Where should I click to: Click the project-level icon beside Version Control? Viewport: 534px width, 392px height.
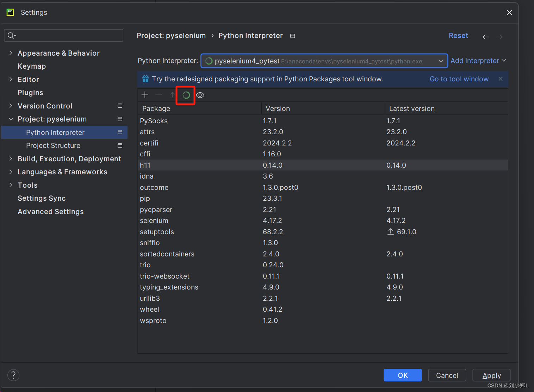(120, 106)
